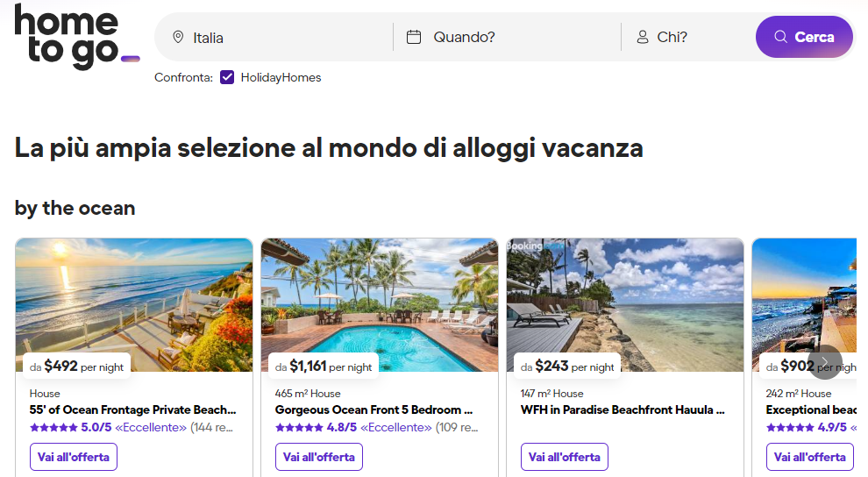Open the Chi guests selector
The width and height of the screenshot is (868, 477).
point(693,37)
